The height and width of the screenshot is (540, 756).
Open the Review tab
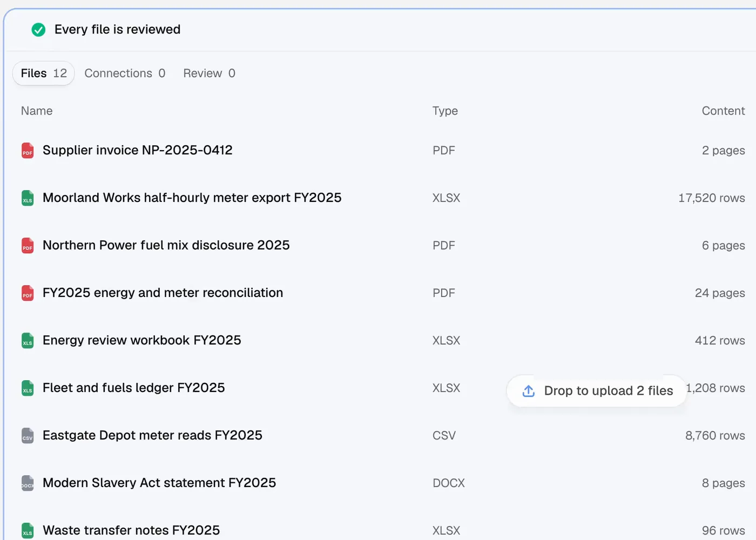209,73
